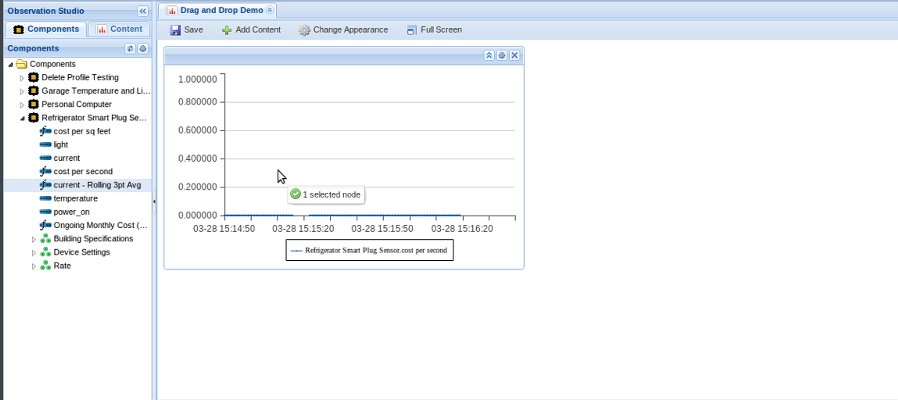898x400 pixels.
Task: Select the cost per second item
Action: click(82, 172)
